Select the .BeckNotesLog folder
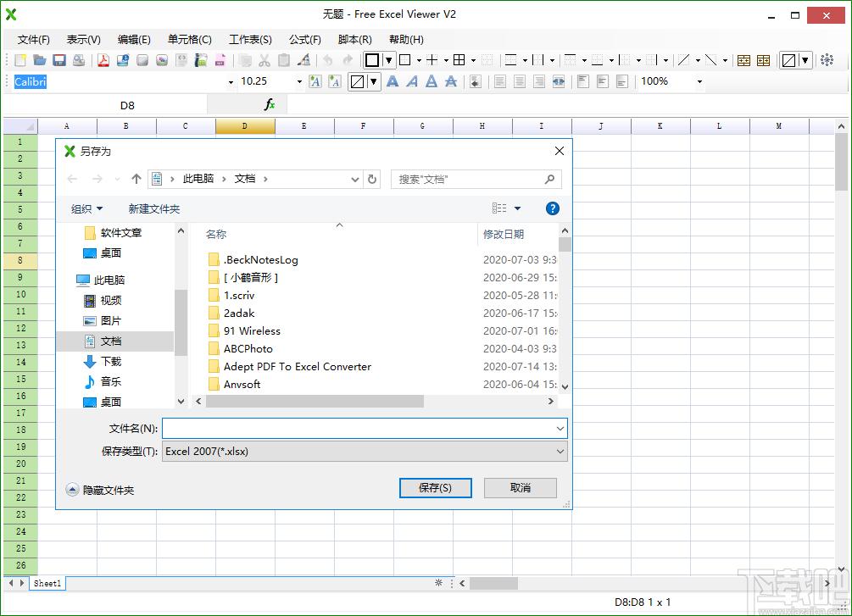852x616 pixels. pos(253,259)
